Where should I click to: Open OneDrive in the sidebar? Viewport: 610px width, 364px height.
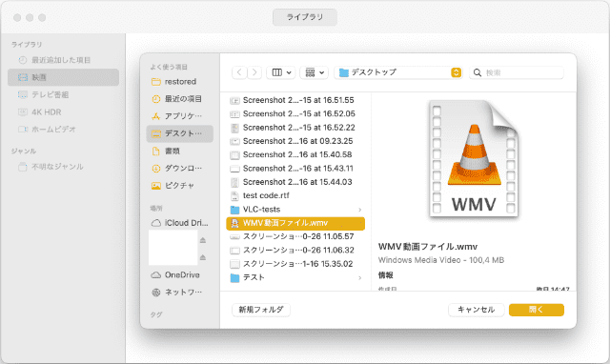(180, 275)
